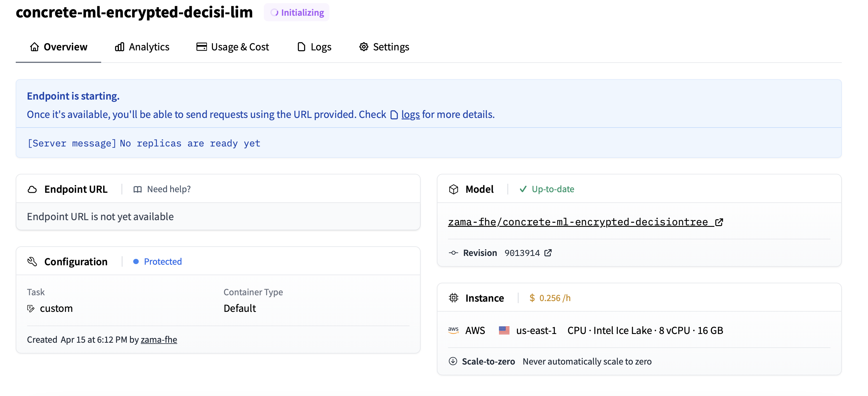The width and height of the screenshot is (868, 396).
Task: Open the zama-fhe creator profile link
Action: coord(159,340)
